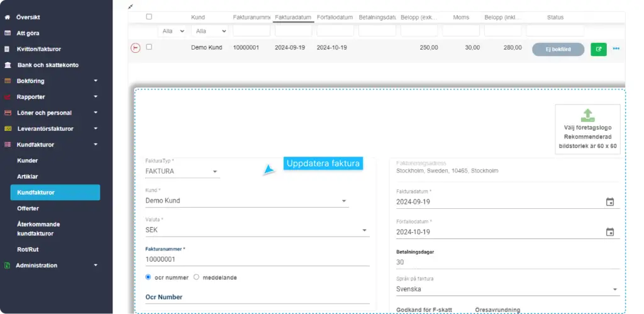The height and width of the screenshot is (314, 644).
Task: Click the 280,00 amount cell
Action: (513, 48)
